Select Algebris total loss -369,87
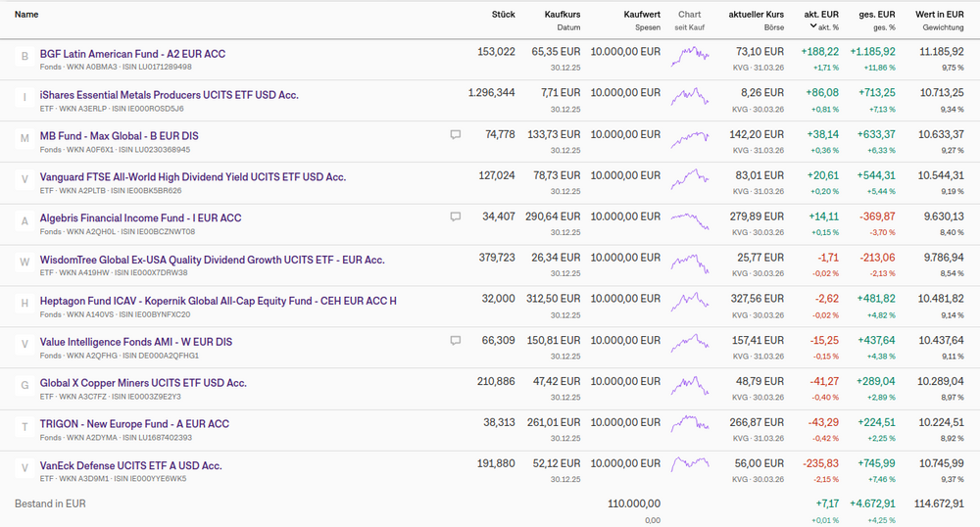 point(877,216)
